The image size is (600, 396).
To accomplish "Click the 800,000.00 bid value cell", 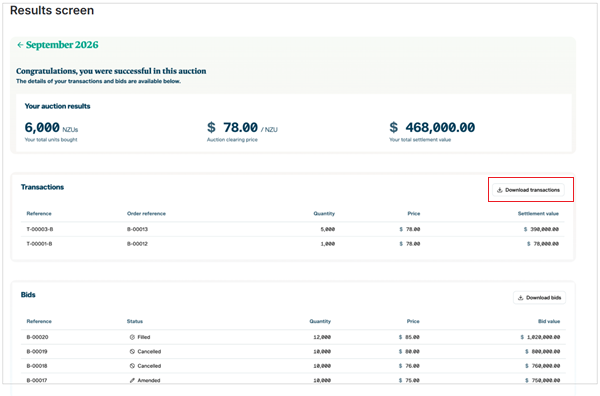I will [543, 352].
